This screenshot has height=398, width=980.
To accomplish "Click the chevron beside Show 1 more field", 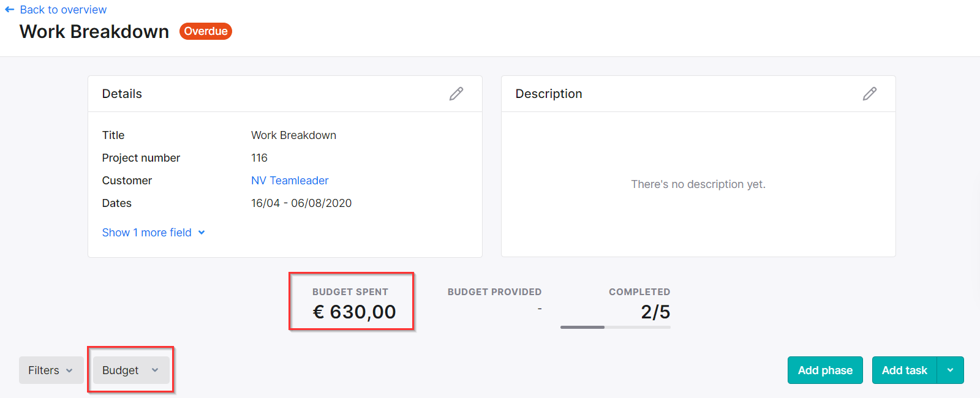I will tap(202, 233).
